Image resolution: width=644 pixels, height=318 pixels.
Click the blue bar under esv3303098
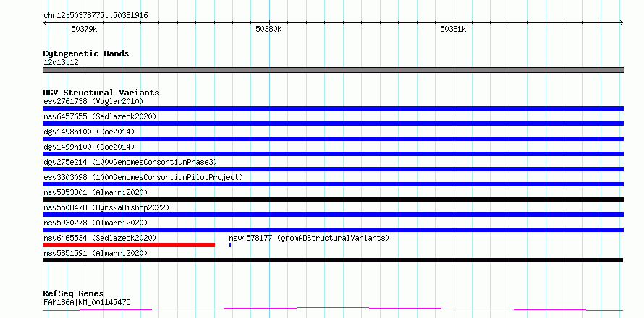point(333,184)
